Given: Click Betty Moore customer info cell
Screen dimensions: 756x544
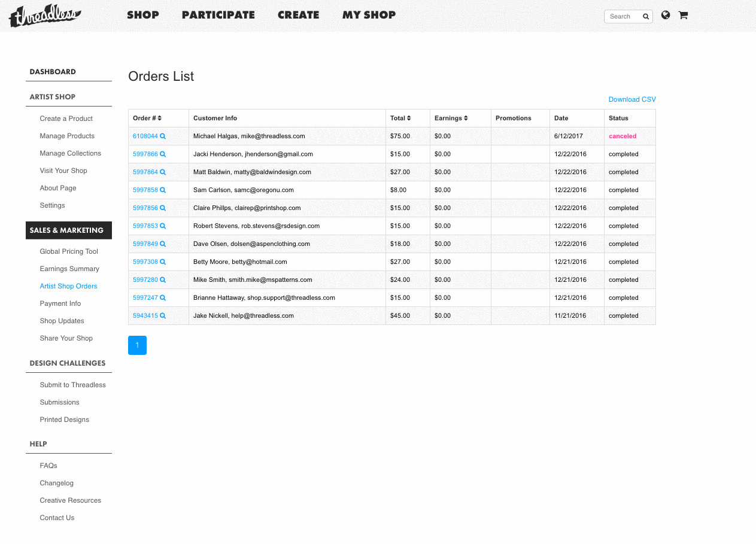Looking at the screenshot, I should pos(287,262).
